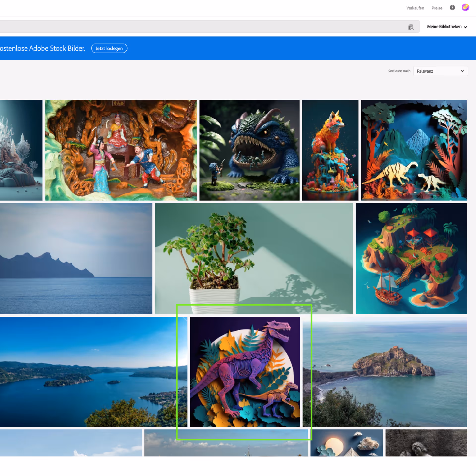Click the Relevanz dropdown chevron arrow
The width and height of the screenshot is (476, 476).
click(462, 71)
